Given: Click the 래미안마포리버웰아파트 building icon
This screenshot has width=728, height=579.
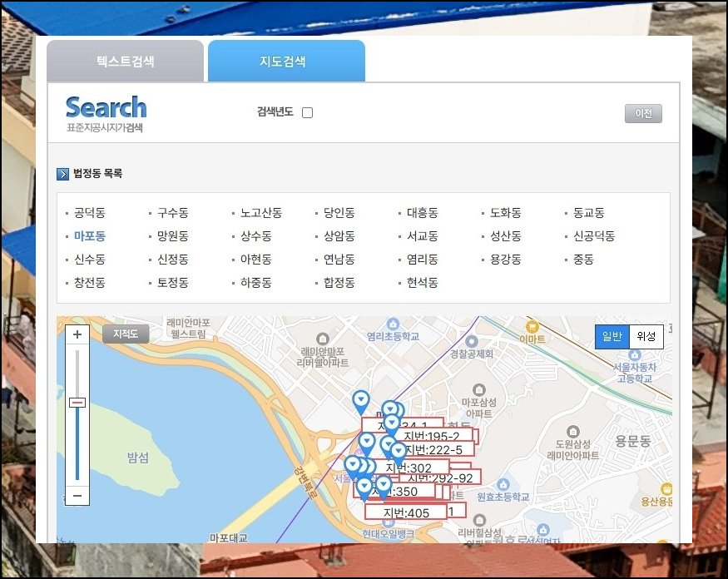Looking at the screenshot, I should click(322, 339).
